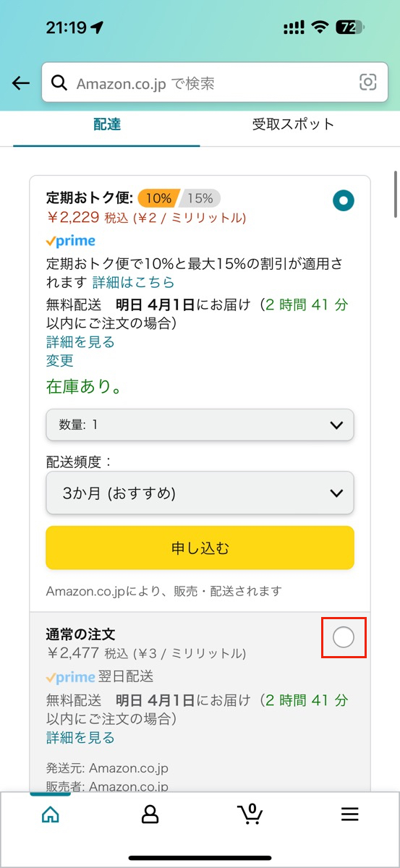Open camera scan search icon
Image resolution: width=400 pixels, height=868 pixels.
(368, 82)
